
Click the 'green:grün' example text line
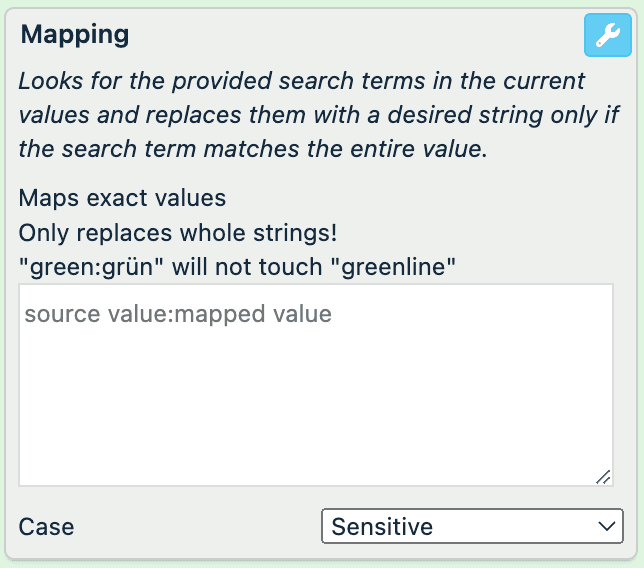click(x=238, y=267)
